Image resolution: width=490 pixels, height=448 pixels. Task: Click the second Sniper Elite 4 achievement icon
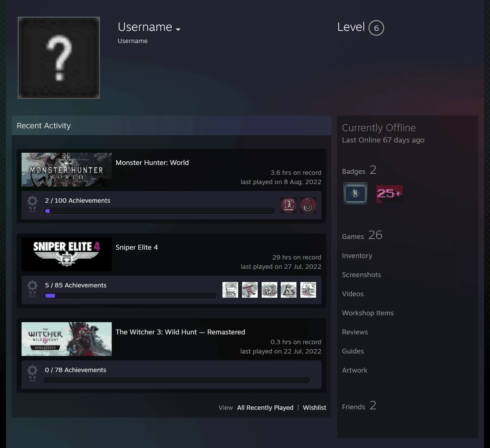tap(250, 290)
